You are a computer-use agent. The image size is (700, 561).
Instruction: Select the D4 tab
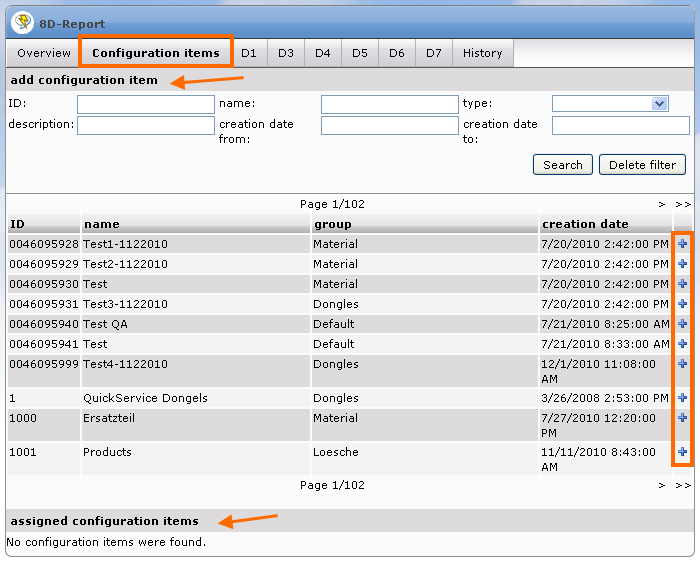pos(323,53)
